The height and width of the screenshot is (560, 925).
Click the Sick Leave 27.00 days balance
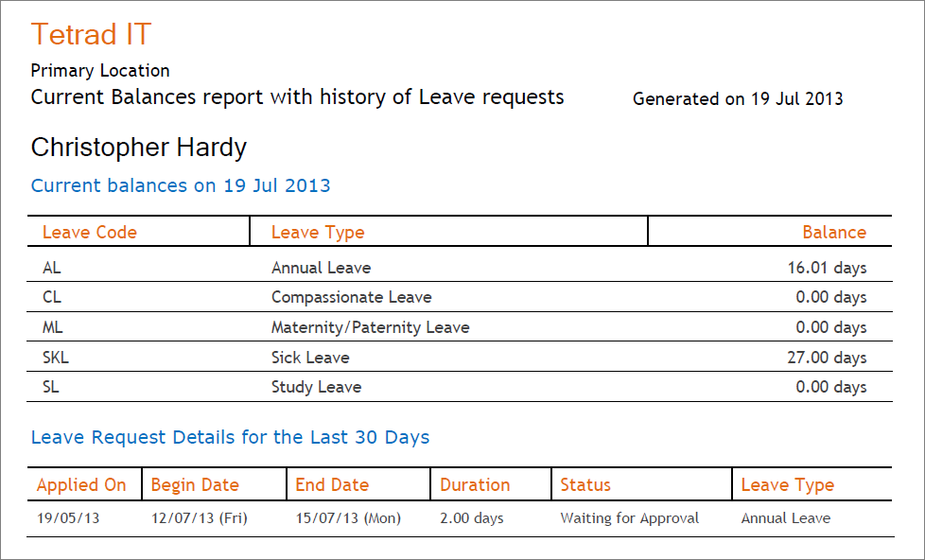click(x=827, y=358)
